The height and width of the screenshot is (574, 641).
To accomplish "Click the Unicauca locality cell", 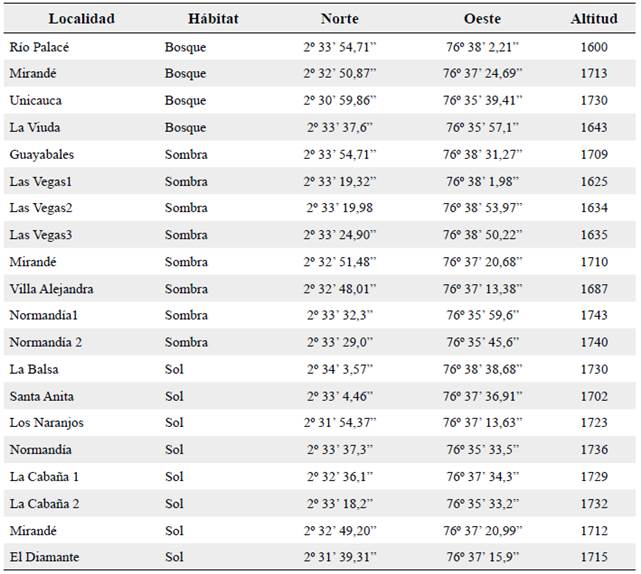I will 37,100.
